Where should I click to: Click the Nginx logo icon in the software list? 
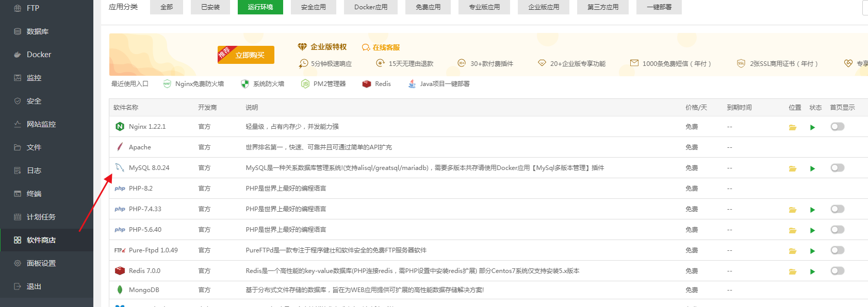120,127
